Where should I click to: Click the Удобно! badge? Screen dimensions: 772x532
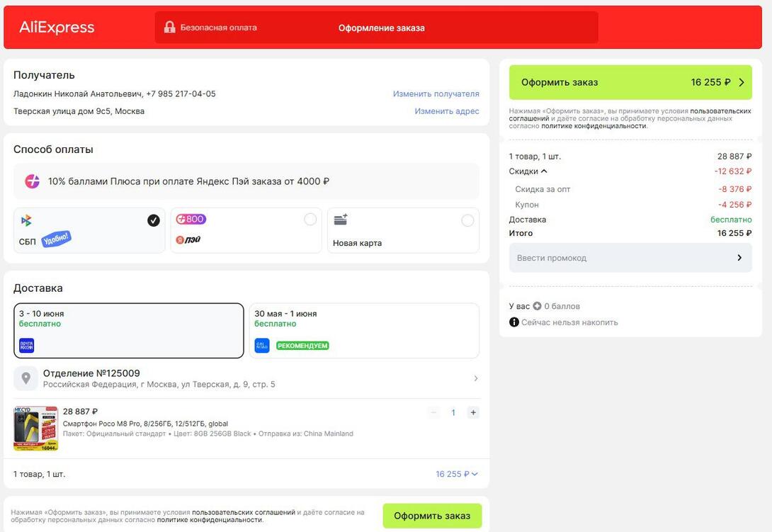tap(56, 239)
